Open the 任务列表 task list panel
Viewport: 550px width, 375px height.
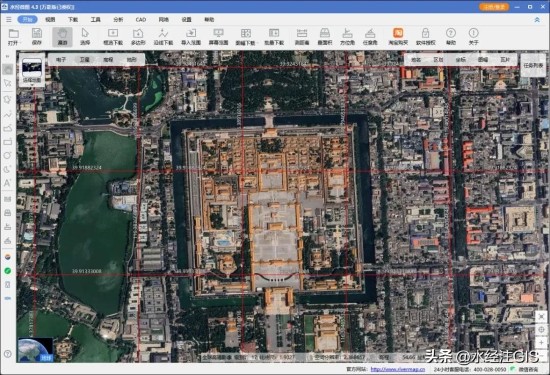(x=533, y=65)
